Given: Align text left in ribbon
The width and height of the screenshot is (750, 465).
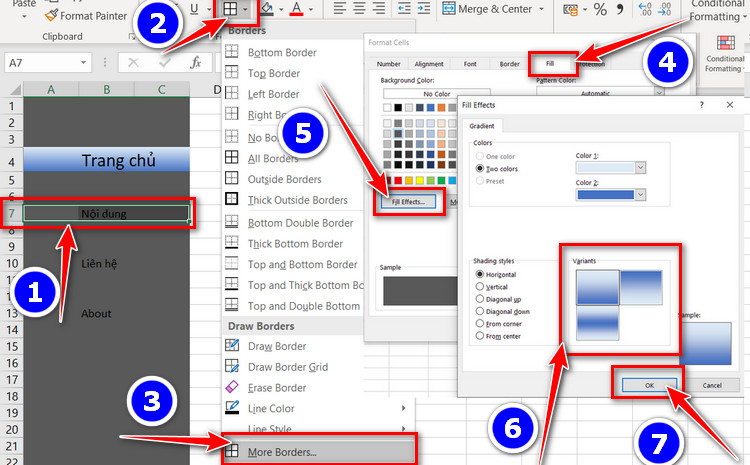Looking at the screenshot, I should (x=340, y=8).
